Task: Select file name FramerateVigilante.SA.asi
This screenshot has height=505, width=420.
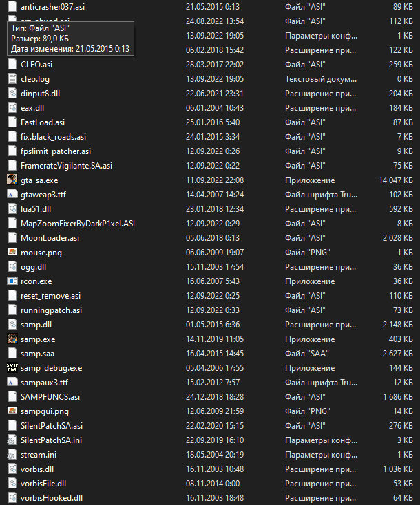Action: tap(66, 166)
